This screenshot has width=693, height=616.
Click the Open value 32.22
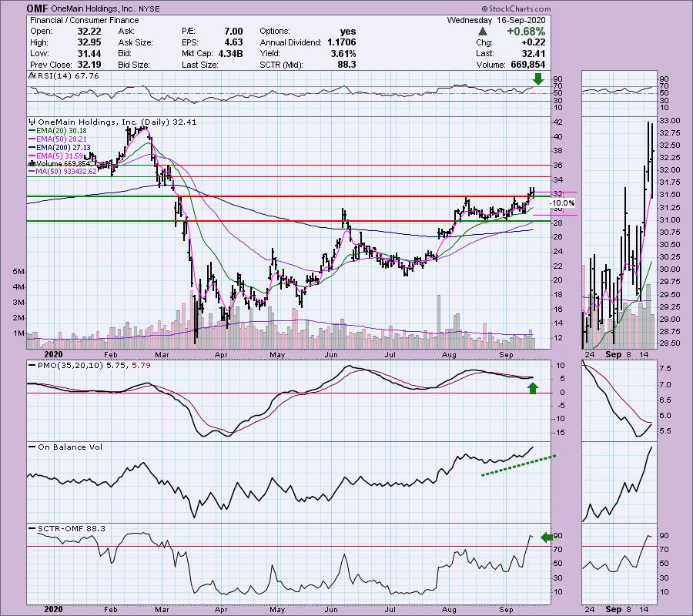[x=89, y=32]
